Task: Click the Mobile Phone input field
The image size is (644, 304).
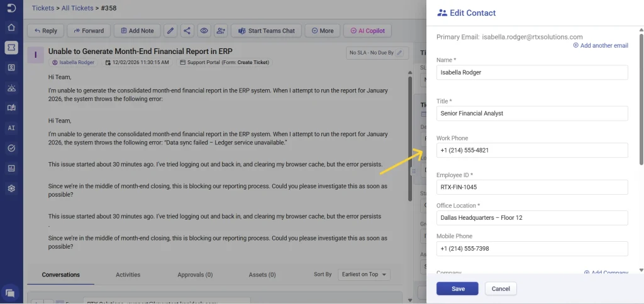Action: 532,249
